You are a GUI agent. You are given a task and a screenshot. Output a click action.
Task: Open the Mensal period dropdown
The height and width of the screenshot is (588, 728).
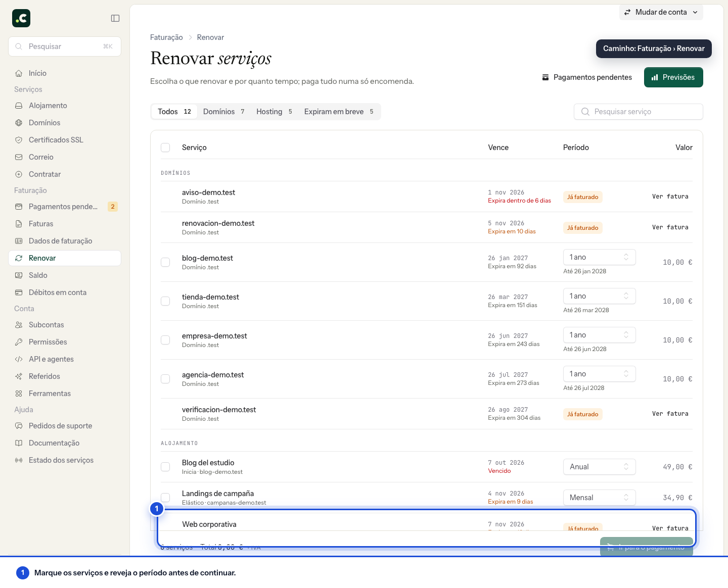pyautogui.click(x=599, y=498)
